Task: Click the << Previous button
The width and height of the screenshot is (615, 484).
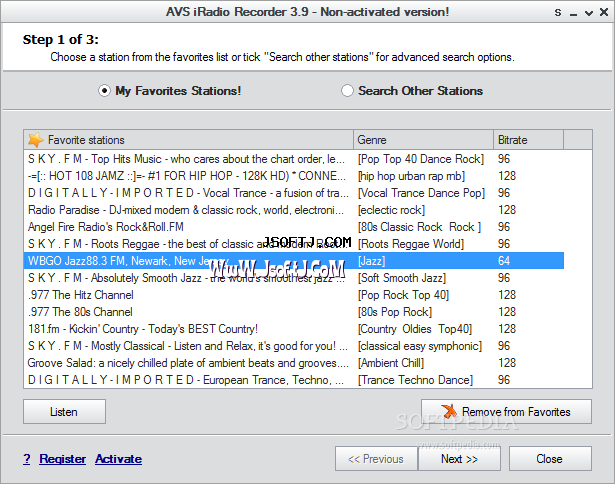Action: click(x=376, y=459)
